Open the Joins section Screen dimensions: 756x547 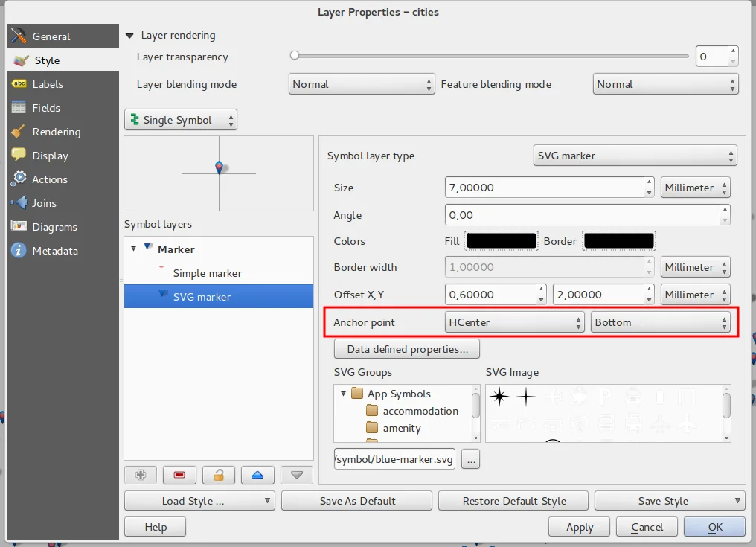(x=44, y=203)
